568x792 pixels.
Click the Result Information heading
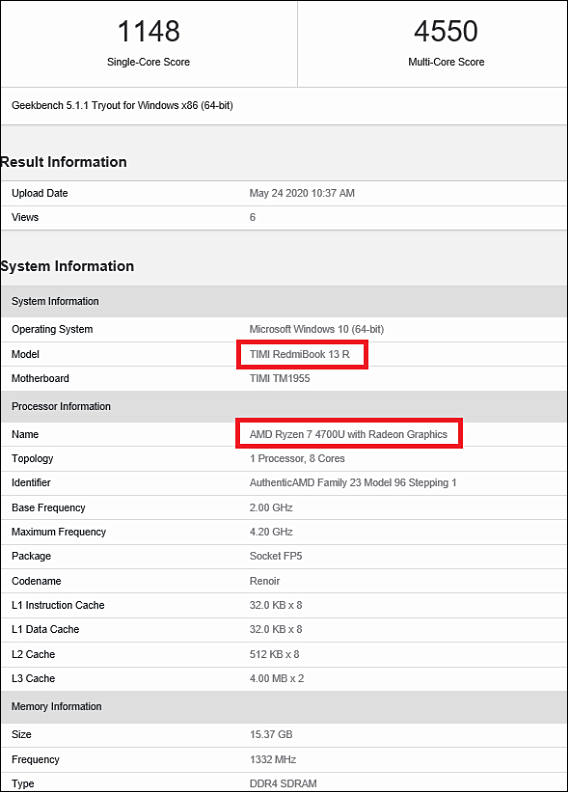coord(64,162)
